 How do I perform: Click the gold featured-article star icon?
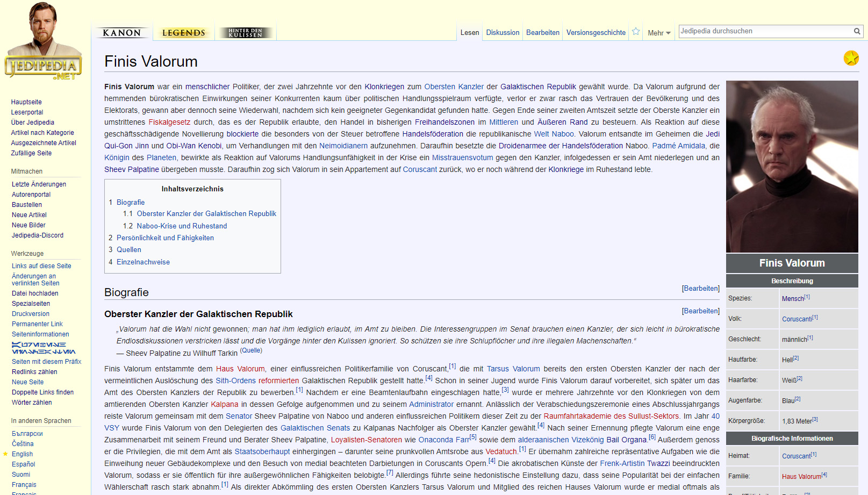851,58
